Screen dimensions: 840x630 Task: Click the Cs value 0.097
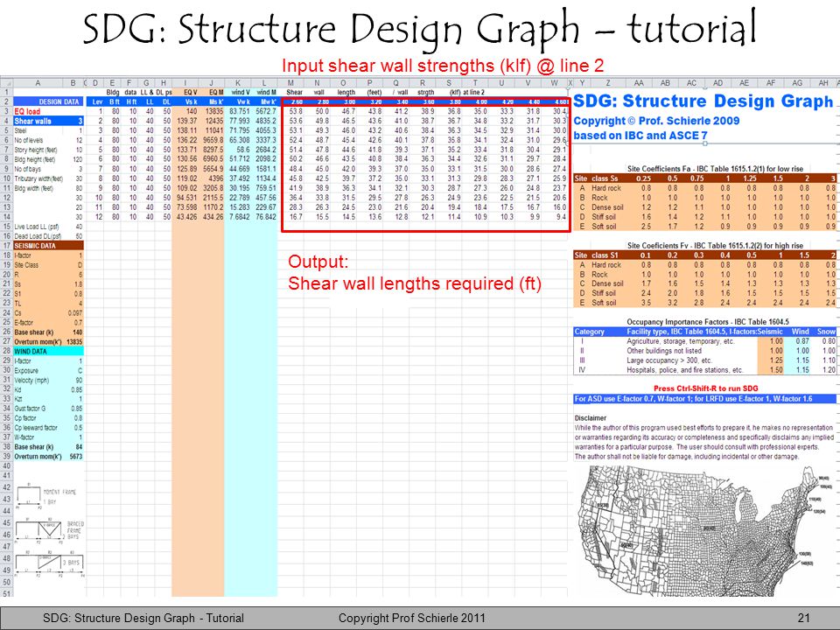(x=75, y=313)
